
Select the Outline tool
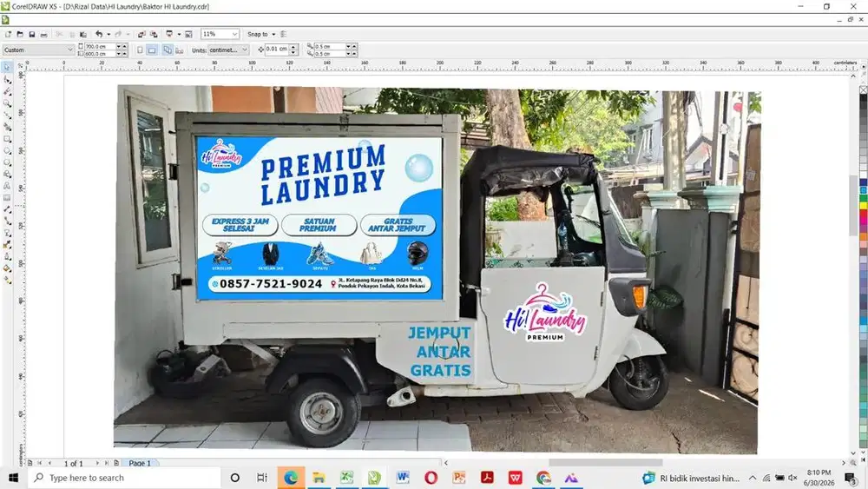[7, 256]
